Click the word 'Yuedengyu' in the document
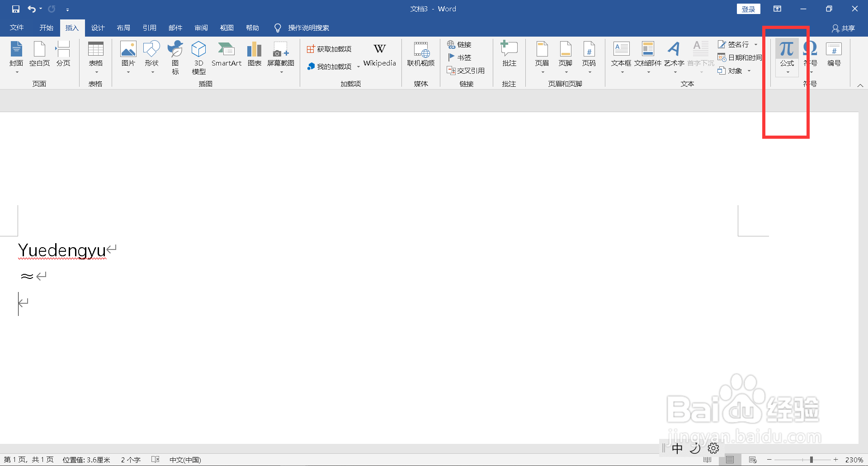868x466 pixels. coord(62,250)
